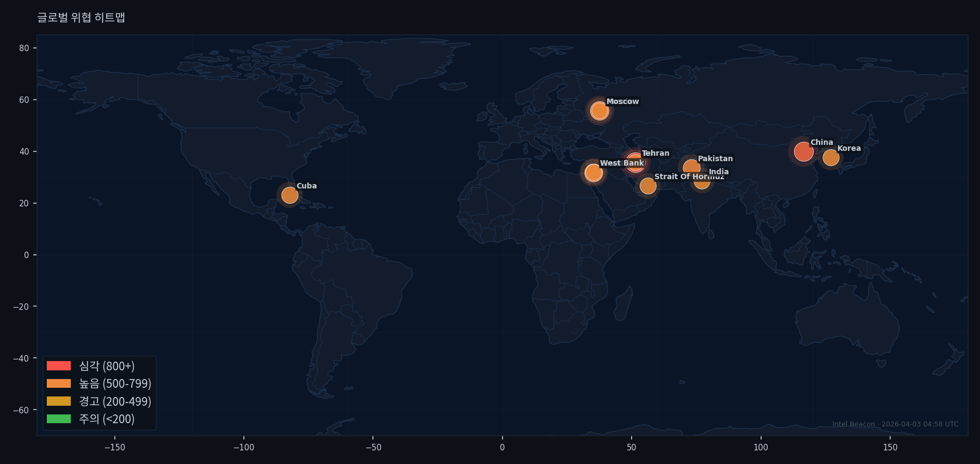The height and width of the screenshot is (464, 980).
Task: Click the West Bank label
Action: (x=622, y=163)
